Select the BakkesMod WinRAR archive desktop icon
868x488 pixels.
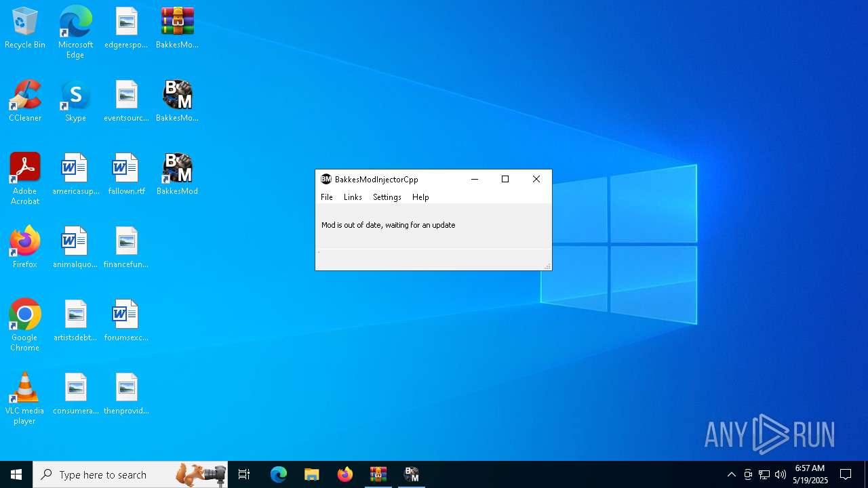tap(177, 28)
